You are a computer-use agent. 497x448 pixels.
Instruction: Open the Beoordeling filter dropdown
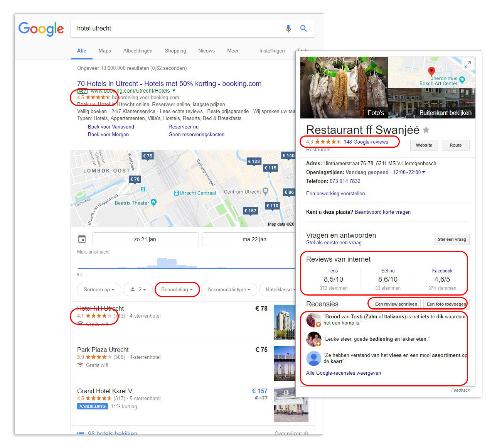point(177,289)
